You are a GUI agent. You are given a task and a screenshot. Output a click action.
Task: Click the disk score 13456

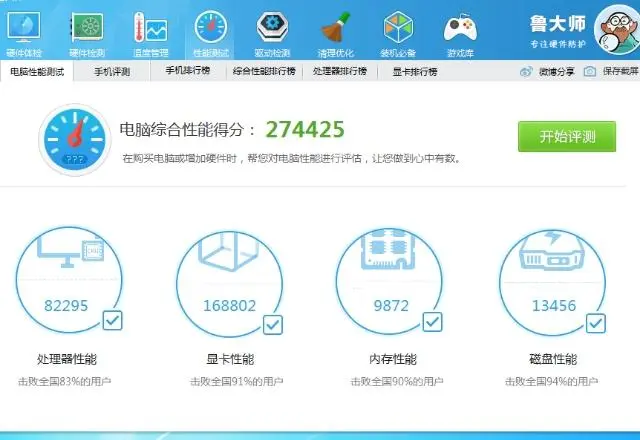(554, 306)
